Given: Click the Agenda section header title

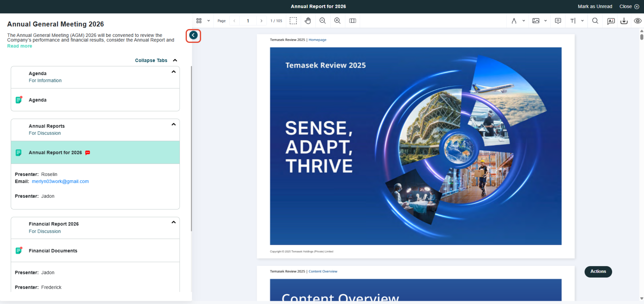Looking at the screenshot, I should click(38, 73).
